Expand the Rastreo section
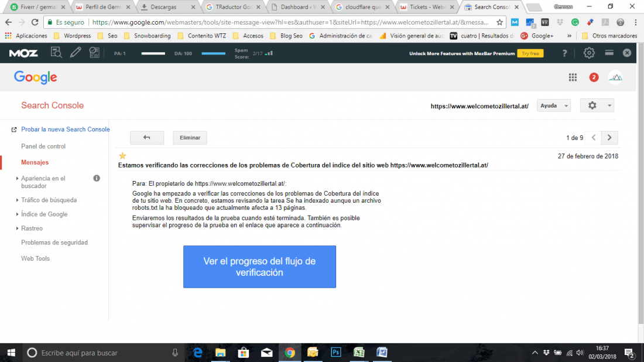This screenshot has width=644, height=362. pyautogui.click(x=32, y=228)
